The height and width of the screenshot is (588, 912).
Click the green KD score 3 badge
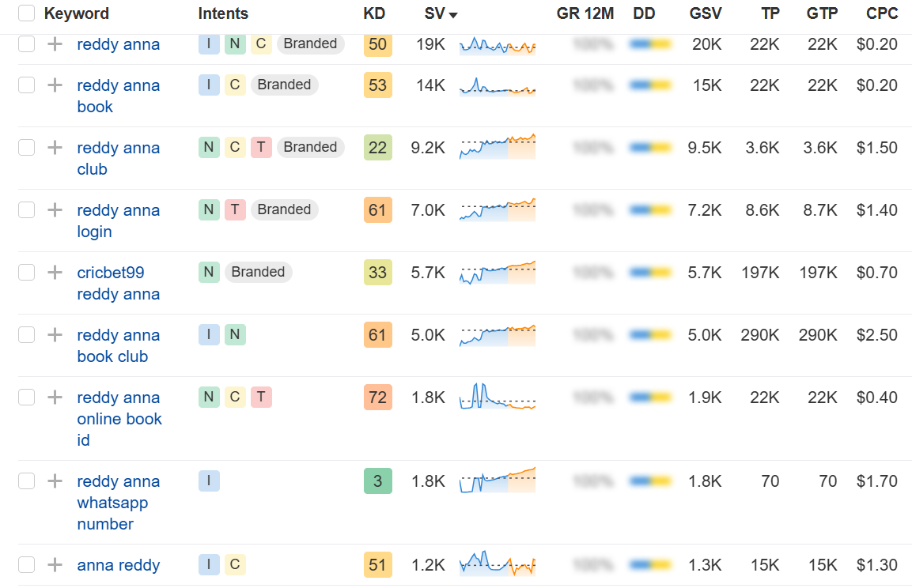click(377, 481)
